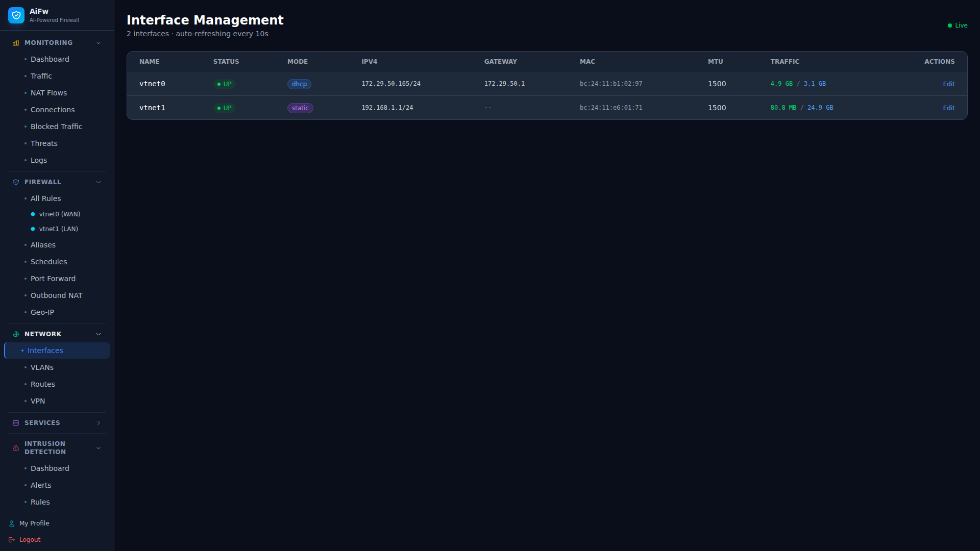This screenshot has height=551, width=980.
Task: Click the green Live status indicator
Action: click(x=958, y=26)
